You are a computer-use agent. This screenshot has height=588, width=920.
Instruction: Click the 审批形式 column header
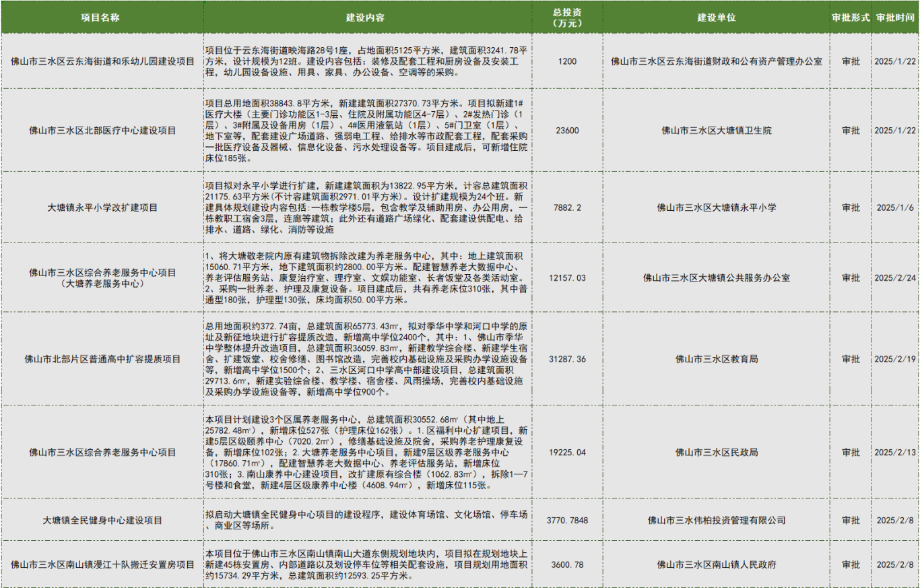851,18
